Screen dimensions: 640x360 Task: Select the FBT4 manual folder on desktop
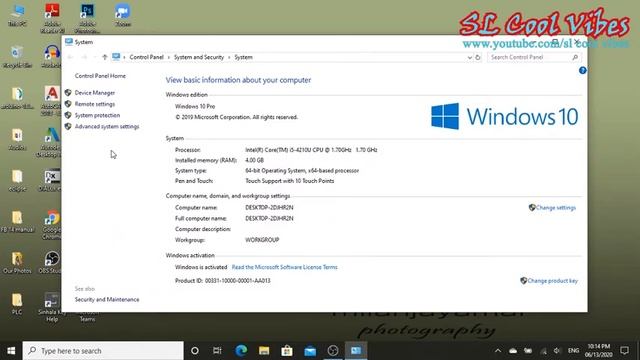pyautogui.click(x=17, y=222)
